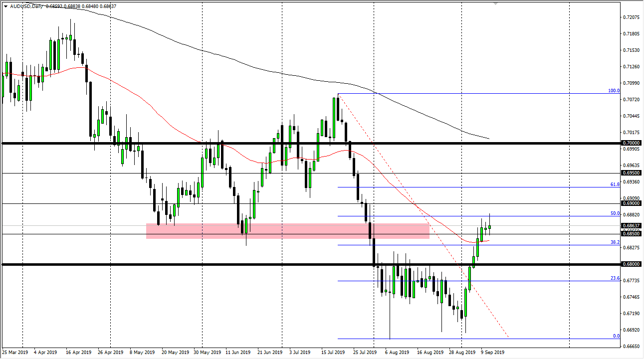Click the 0.72075 top price scale label
Viewport: 644px width, 359px height.
pos(631,17)
